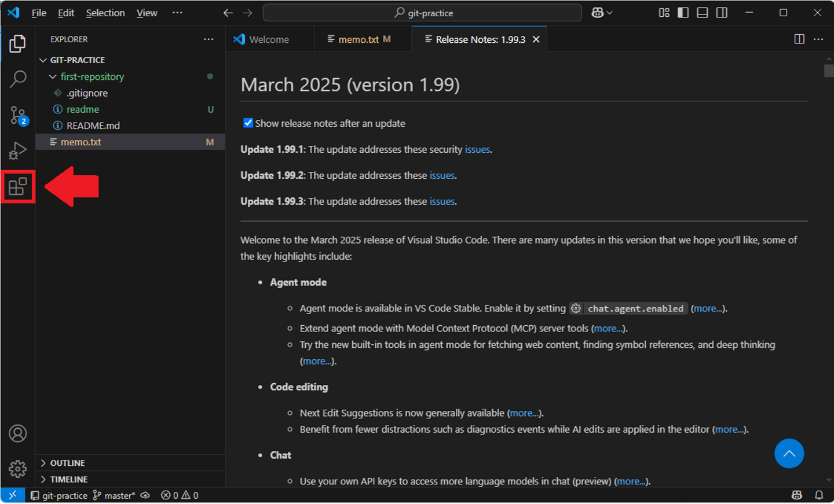
Task: Open the Search view icon
Action: 17,79
